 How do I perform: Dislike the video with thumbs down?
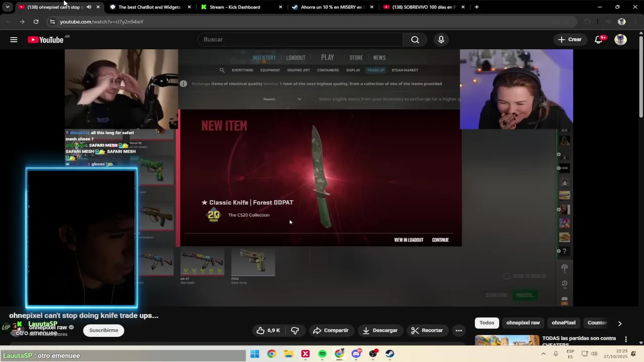click(295, 330)
